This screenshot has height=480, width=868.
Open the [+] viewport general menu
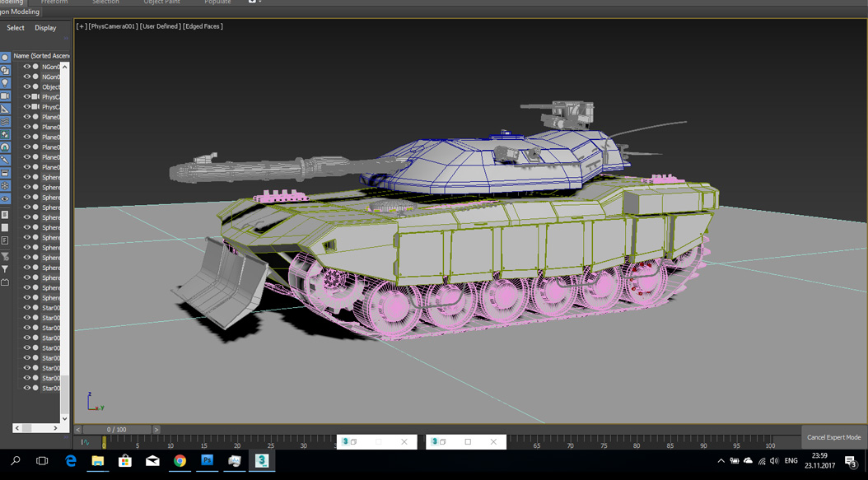click(82, 26)
